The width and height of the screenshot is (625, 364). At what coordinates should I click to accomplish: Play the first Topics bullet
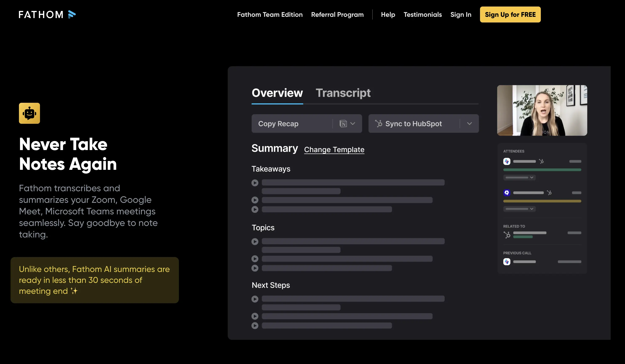coord(255,241)
